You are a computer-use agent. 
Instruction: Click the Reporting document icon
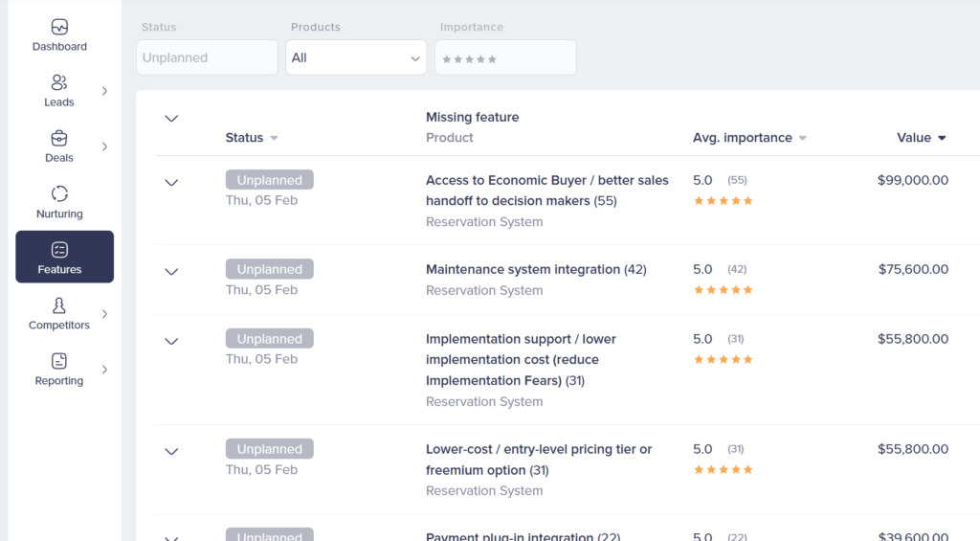pos(59,361)
